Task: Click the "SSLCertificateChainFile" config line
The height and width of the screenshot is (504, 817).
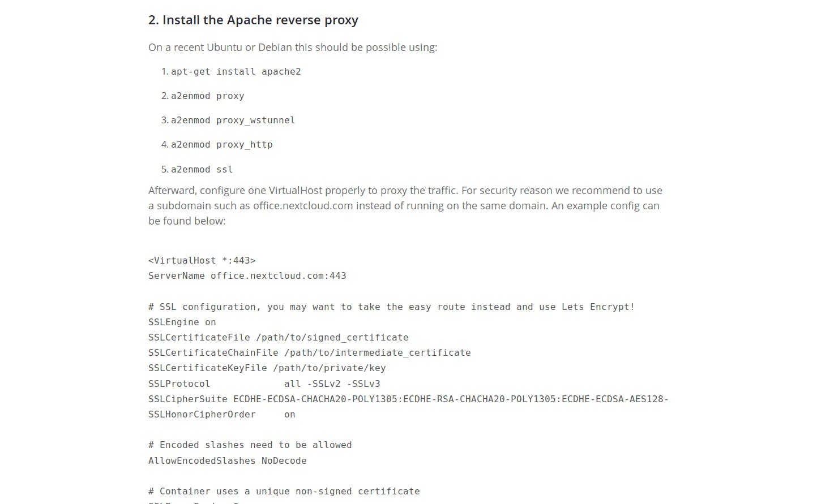Action: pos(309,353)
